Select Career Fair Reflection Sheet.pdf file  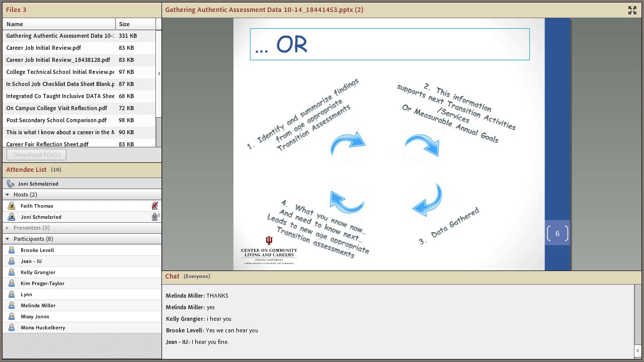click(x=79, y=143)
